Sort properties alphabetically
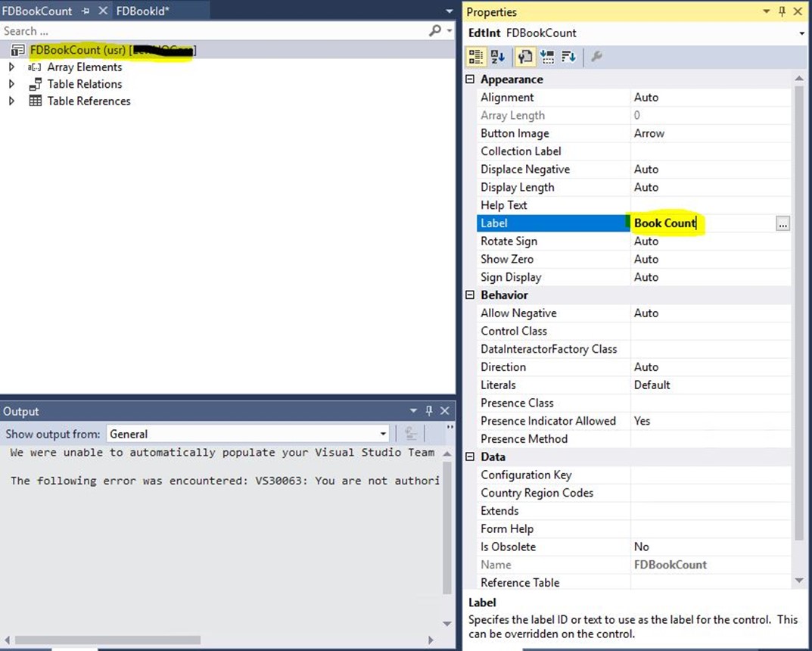The width and height of the screenshot is (812, 651). pos(497,57)
